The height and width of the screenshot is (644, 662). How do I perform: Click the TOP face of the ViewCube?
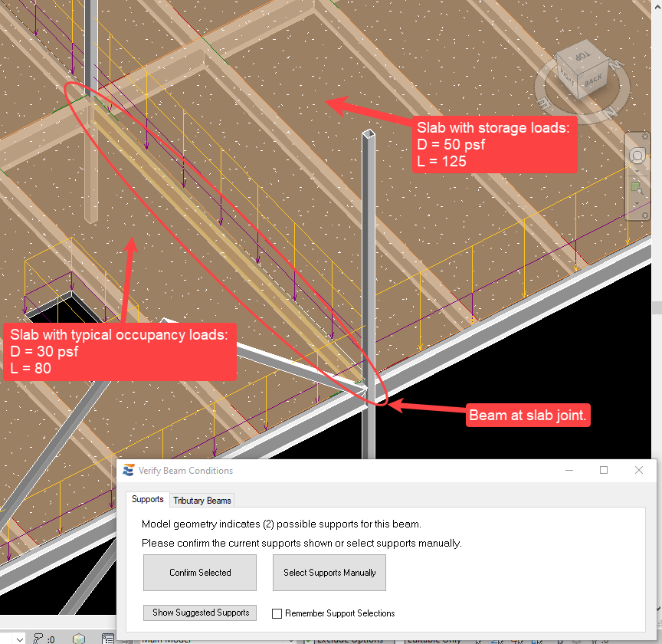584,55
